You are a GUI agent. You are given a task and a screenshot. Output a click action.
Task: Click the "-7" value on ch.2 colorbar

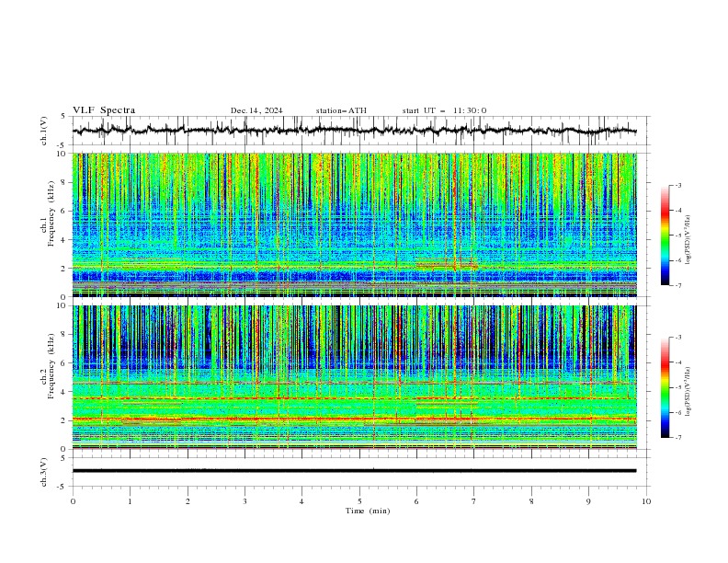pyautogui.click(x=677, y=437)
